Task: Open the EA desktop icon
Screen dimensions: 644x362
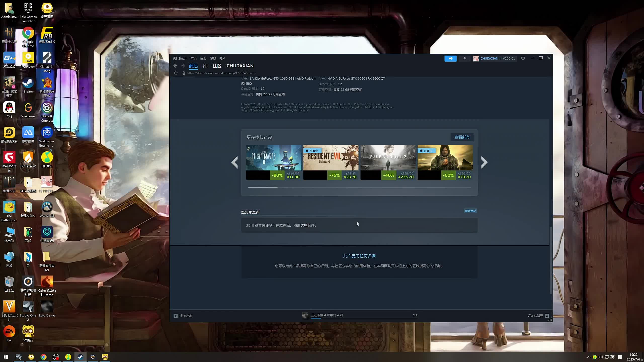Action: coord(9,334)
